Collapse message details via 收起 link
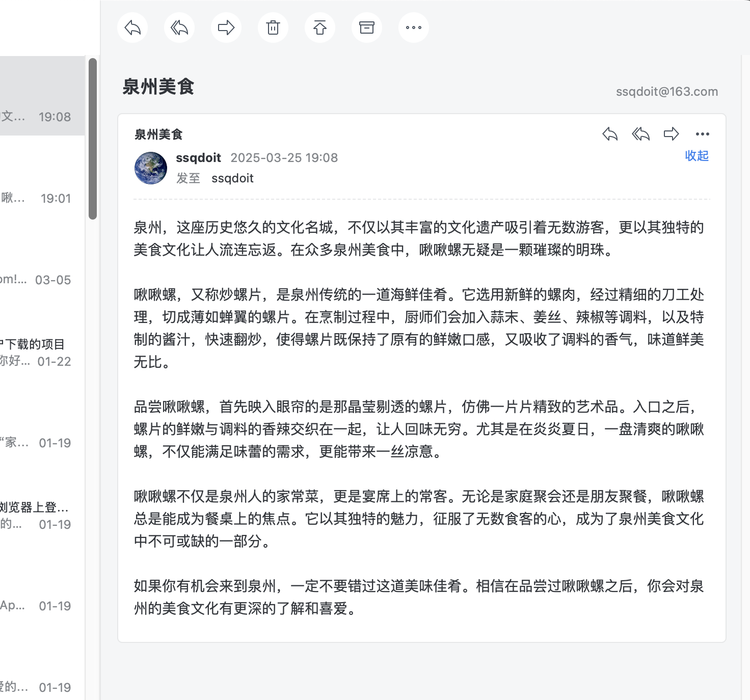This screenshot has width=750, height=700. tap(697, 155)
